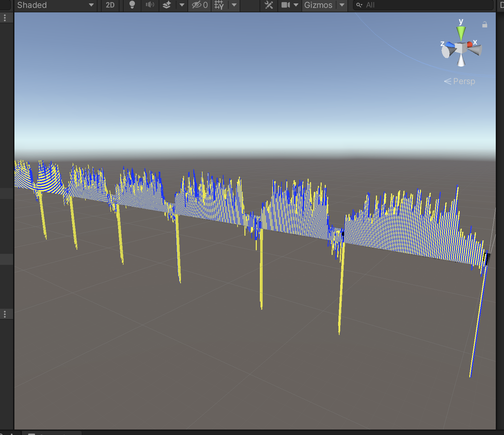Expand the Gizmos dropdown arrow
This screenshot has height=435, width=504.
point(342,5)
